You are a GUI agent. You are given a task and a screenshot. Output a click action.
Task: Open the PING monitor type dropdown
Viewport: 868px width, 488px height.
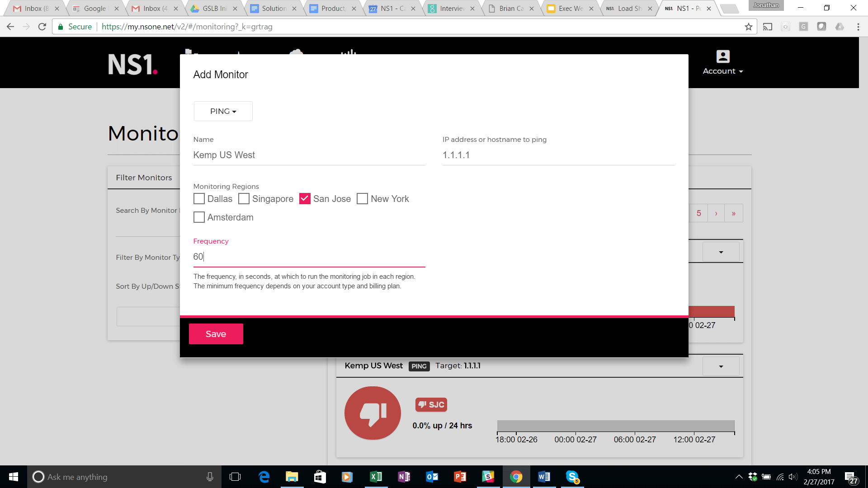pyautogui.click(x=223, y=111)
